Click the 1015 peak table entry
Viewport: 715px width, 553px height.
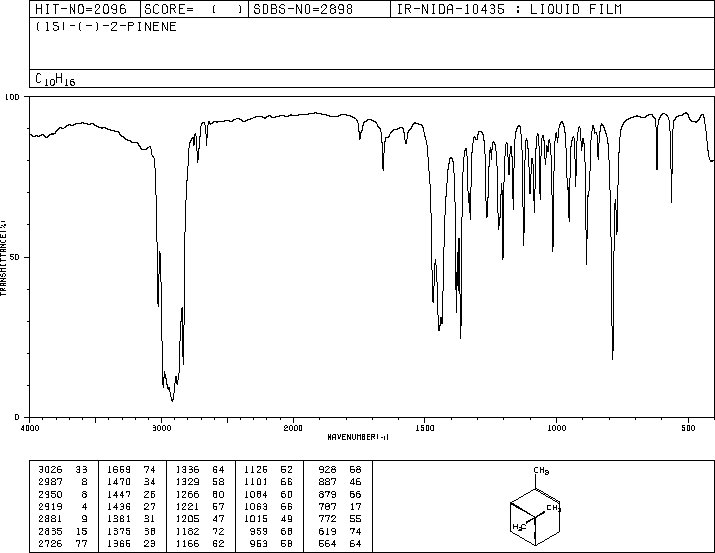coord(269,519)
